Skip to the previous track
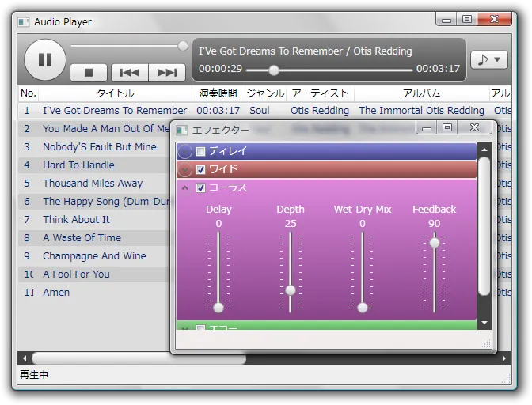Image resolution: width=532 pixels, height=405 pixels. pyautogui.click(x=130, y=73)
